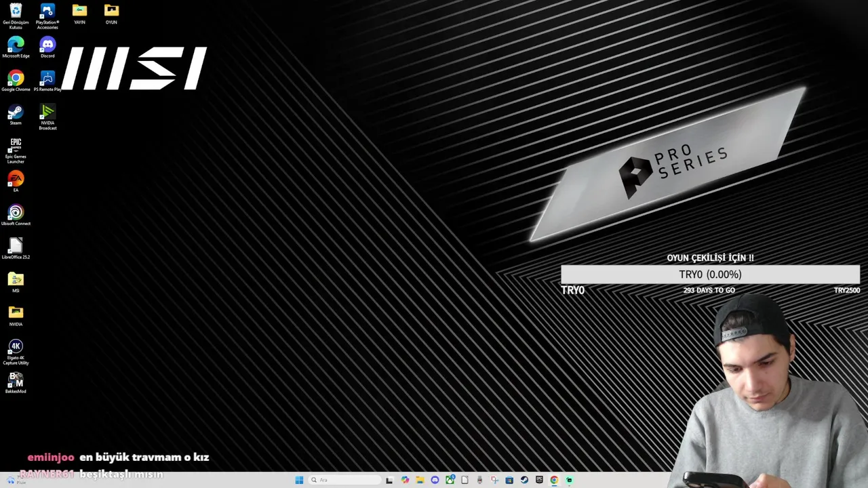Open Ubisoft Connect shortcut
The width and height of the screenshot is (868, 488).
tap(16, 216)
